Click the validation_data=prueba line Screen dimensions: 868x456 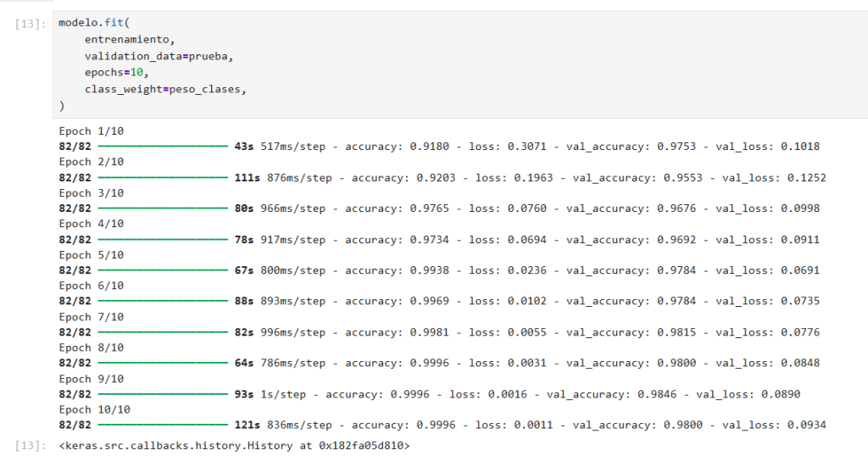pyautogui.click(x=159, y=57)
